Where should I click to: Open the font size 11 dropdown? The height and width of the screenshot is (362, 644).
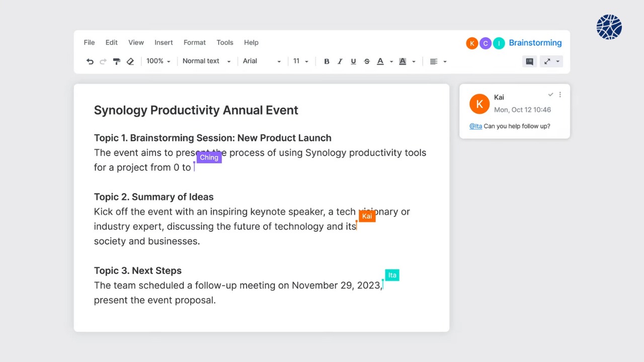coord(301,61)
